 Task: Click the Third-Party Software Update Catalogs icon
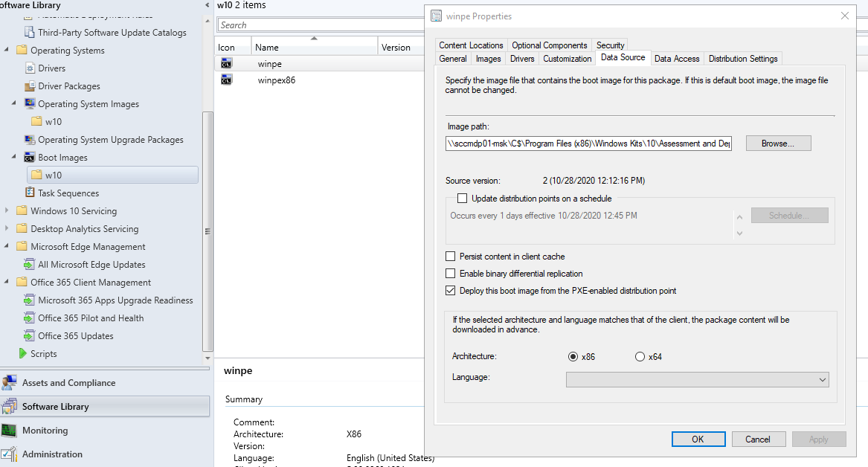[x=29, y=32]
